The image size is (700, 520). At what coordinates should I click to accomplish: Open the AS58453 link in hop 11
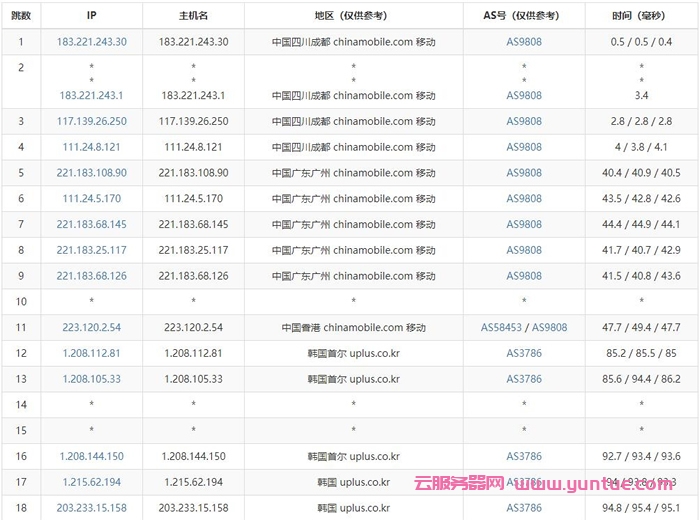(502, 327)
